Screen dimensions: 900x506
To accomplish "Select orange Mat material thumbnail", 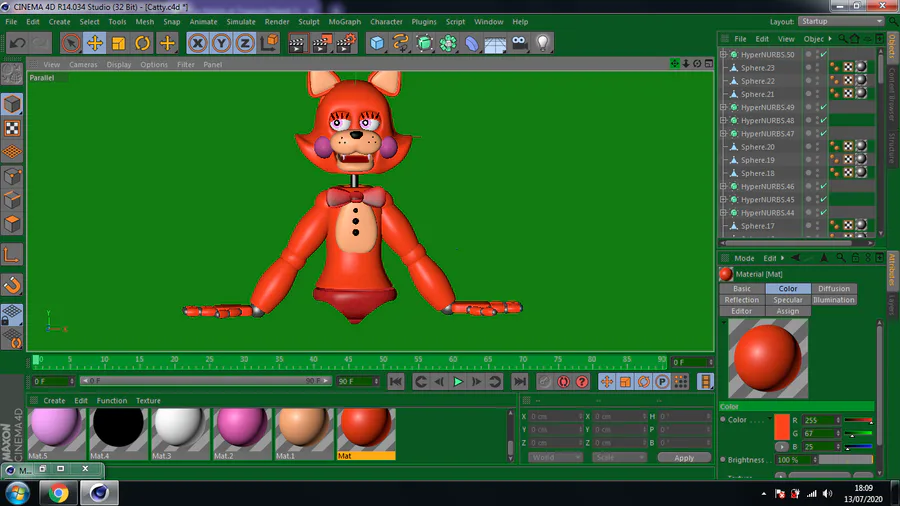I will tap(366, 434).
